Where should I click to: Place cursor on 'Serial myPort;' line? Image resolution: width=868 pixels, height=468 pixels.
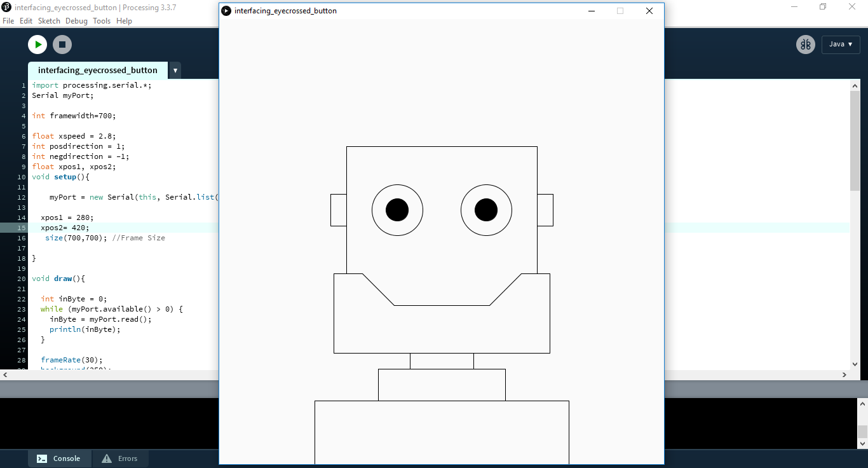pyautogui.click(x=63, y=95)
